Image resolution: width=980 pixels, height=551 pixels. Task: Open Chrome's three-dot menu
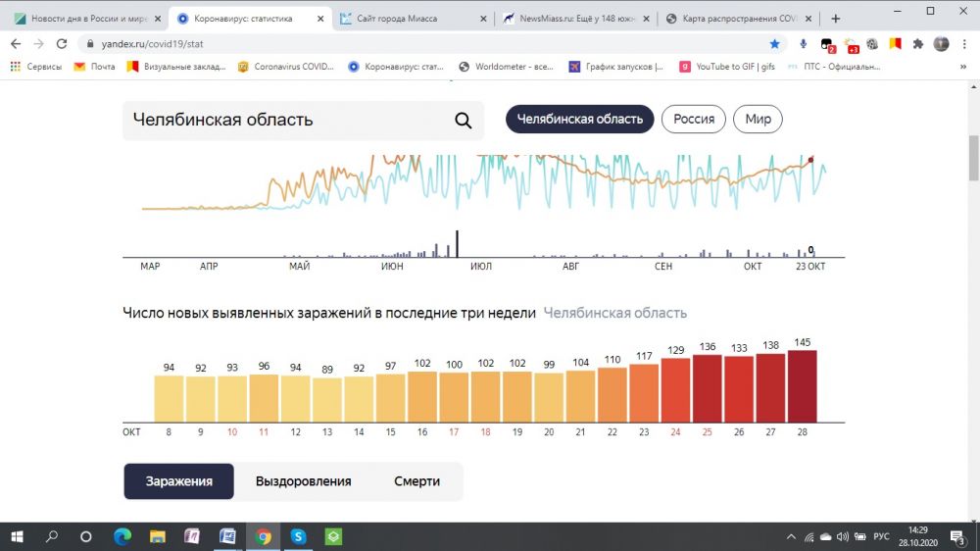[964, 44]
